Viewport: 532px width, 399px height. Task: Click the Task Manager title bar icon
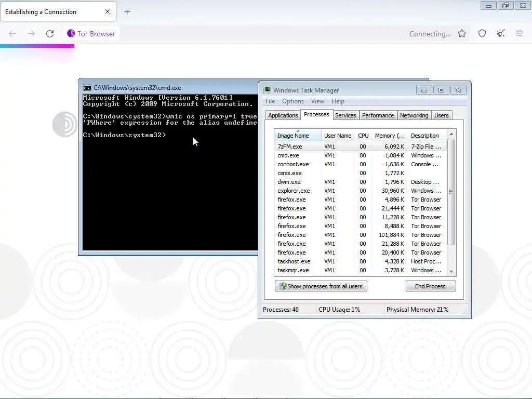267,90
